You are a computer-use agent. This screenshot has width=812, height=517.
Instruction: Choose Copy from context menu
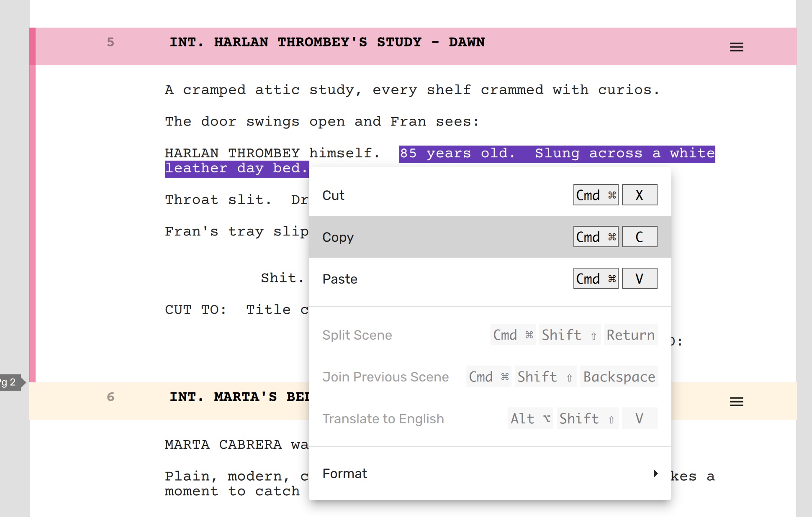(338, 237)
